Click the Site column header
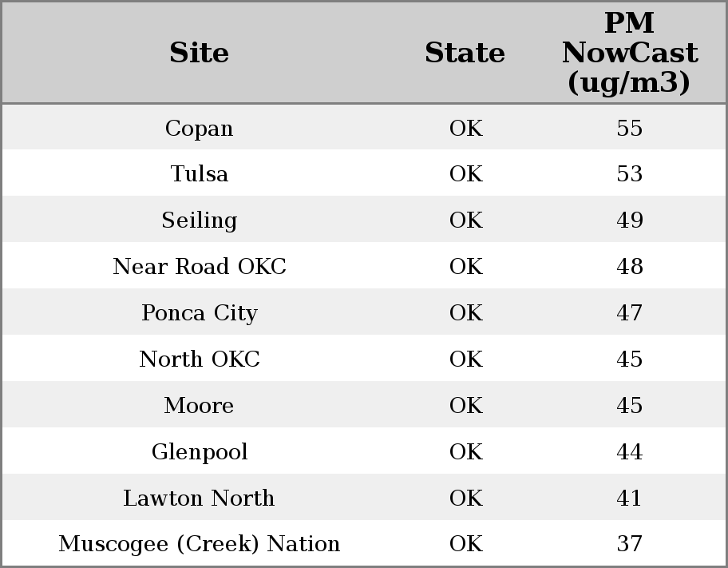Screen dimensions: 728x568 (199, 53)
